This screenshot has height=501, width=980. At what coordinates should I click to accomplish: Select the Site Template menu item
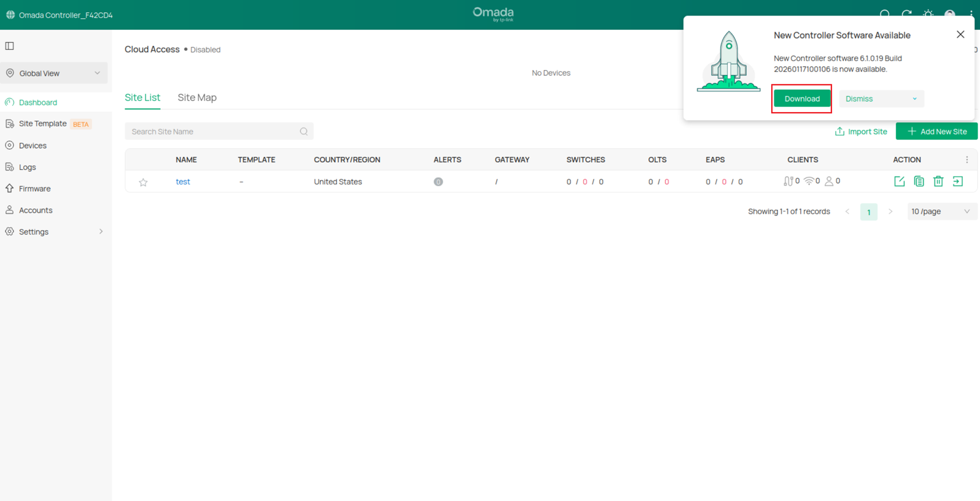coord(42,123)
